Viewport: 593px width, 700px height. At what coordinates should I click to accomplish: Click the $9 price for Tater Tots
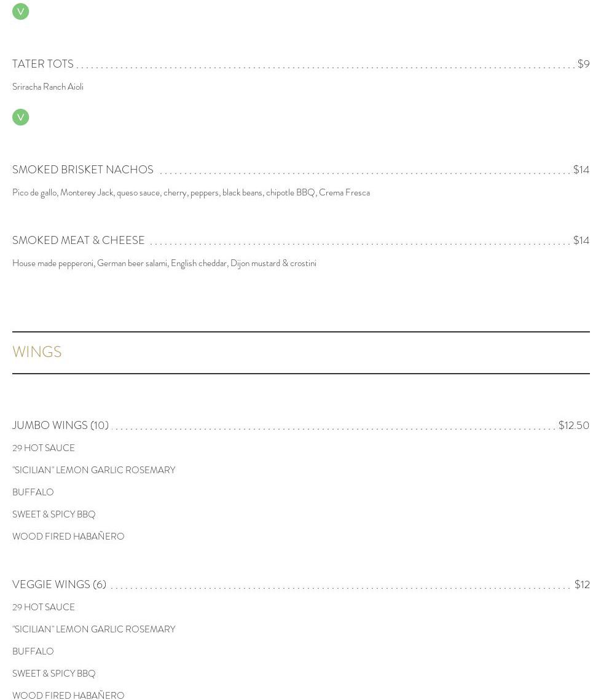583,64
